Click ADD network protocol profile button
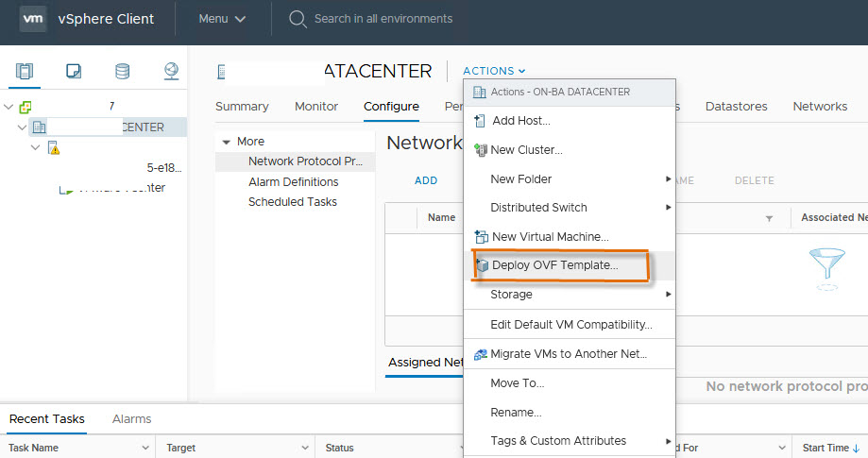The image size is (868, 458). coord(426,180)
